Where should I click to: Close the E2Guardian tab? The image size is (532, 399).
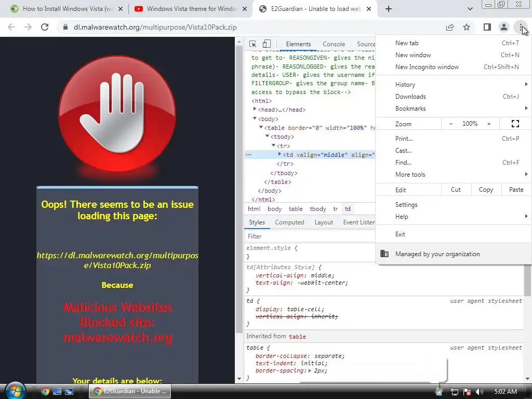[369, 9]
